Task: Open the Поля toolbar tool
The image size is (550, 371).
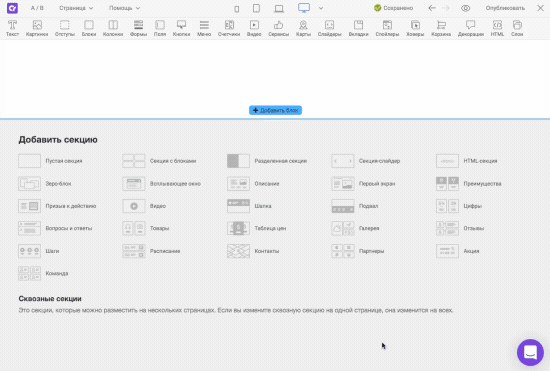Action: pyautogui.click(x=160, y=28)
